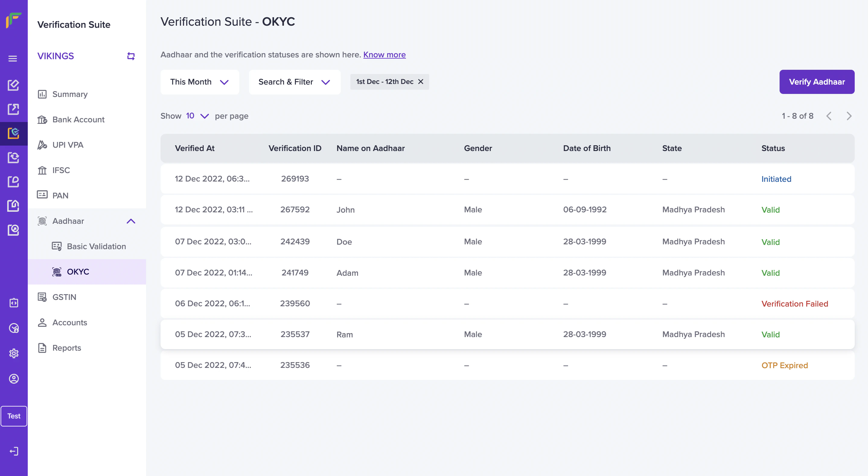This screenshot has height=476, width=868.
Task: Open the Know more link
Action: click(384, 55)
